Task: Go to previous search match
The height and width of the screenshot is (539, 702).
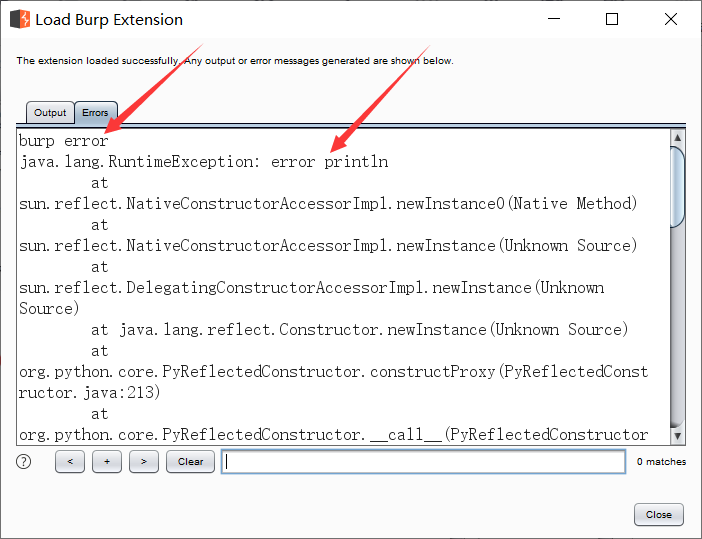Action: (70, 461)
